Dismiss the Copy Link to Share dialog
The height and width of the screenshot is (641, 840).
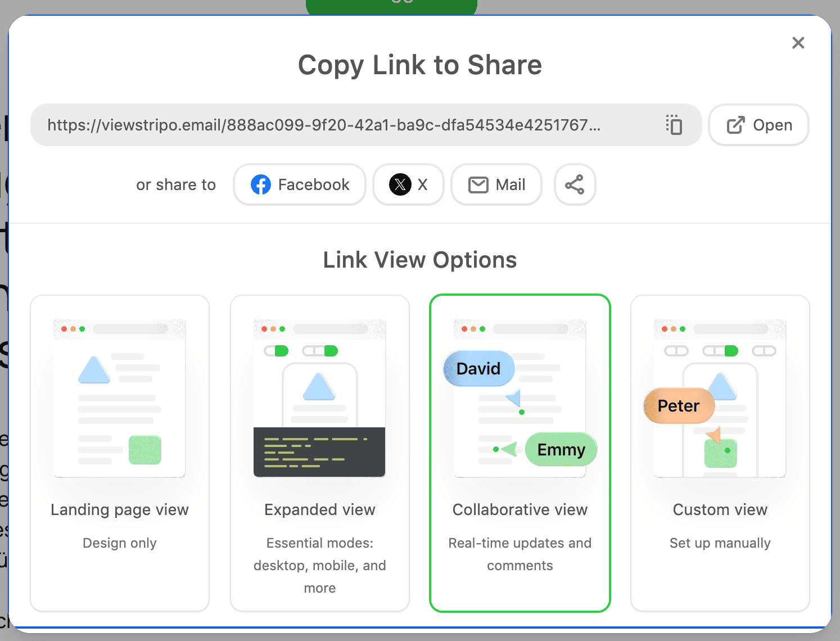tap(798, 43)
